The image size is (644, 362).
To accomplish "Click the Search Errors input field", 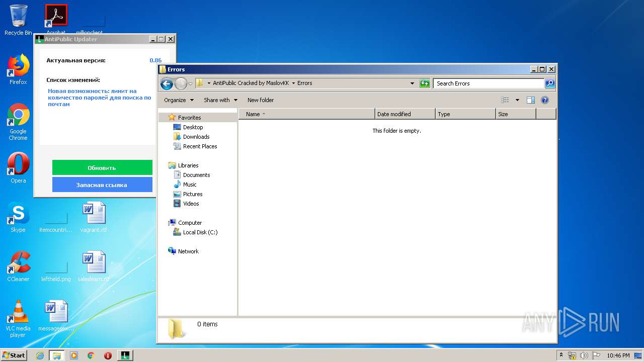I will tap(489, 83).
